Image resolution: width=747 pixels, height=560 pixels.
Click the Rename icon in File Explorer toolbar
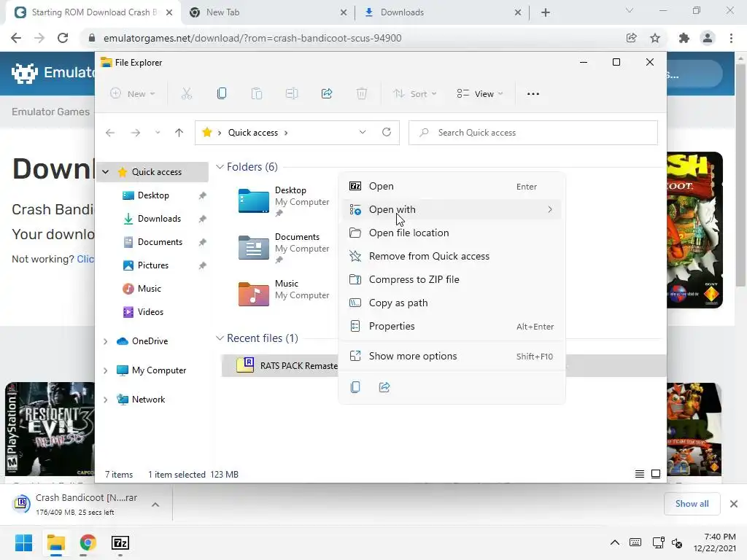tap(292, 94)
